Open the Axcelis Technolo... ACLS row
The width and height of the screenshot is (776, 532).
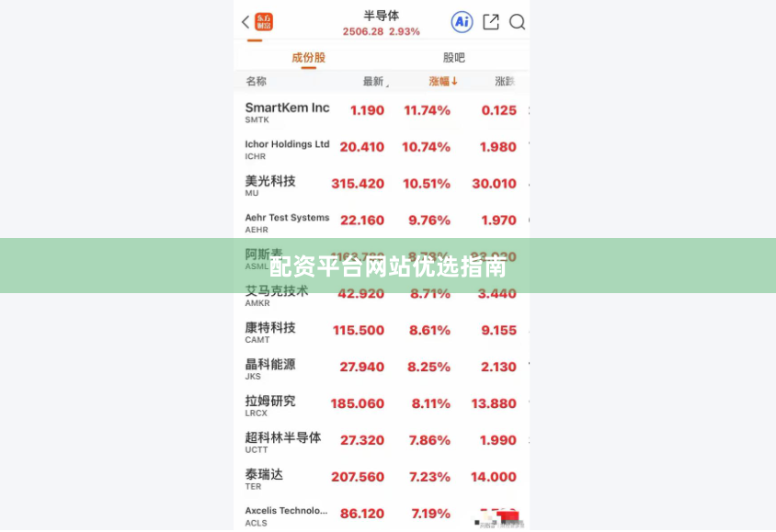click(382, 515)
